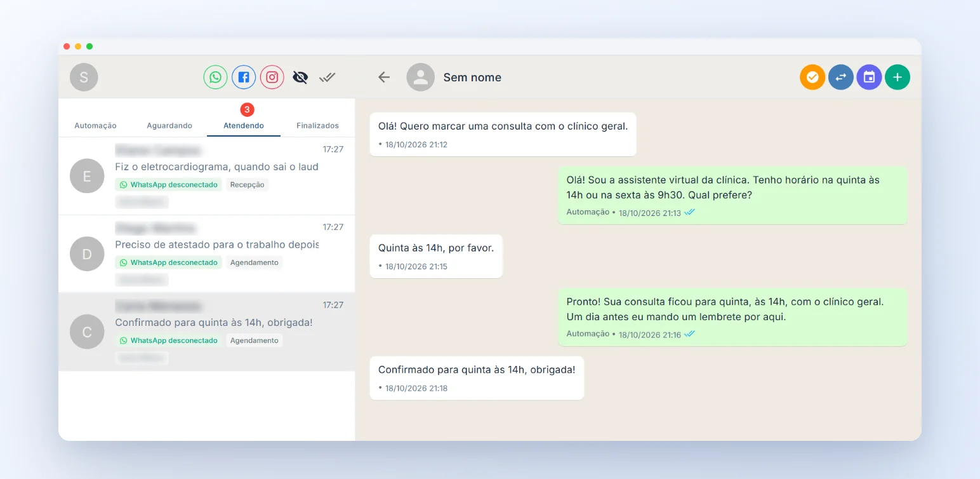The width and height of the screenshot is (980, 479).
Task: Click the assistente virtual da clínica reply
Action: point(732,195)
